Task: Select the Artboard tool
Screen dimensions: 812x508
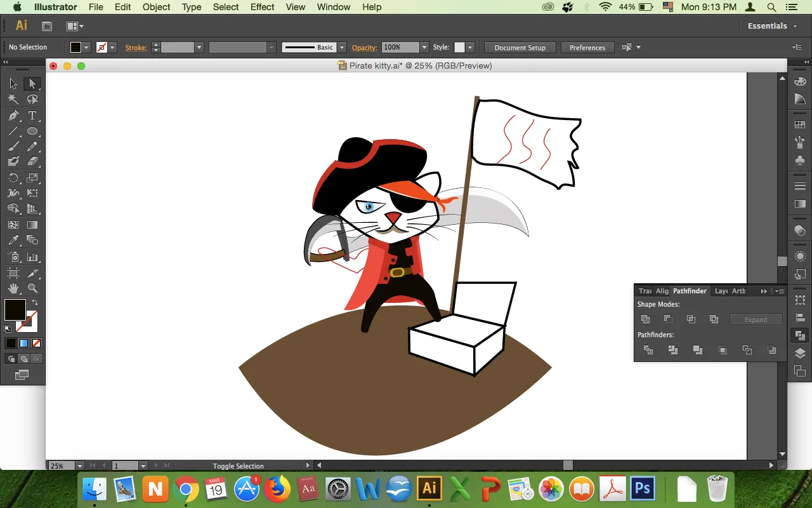Action: tap(13, 273)
